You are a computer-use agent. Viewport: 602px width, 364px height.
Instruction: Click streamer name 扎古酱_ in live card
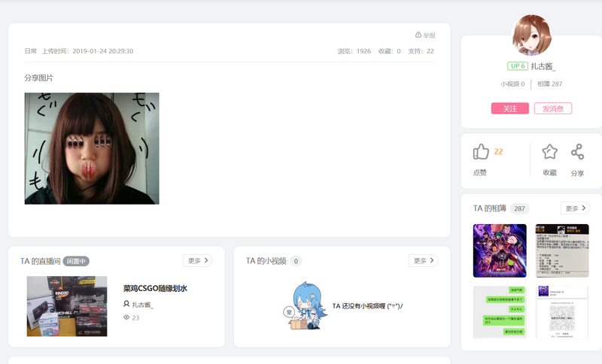click(142, 305)
